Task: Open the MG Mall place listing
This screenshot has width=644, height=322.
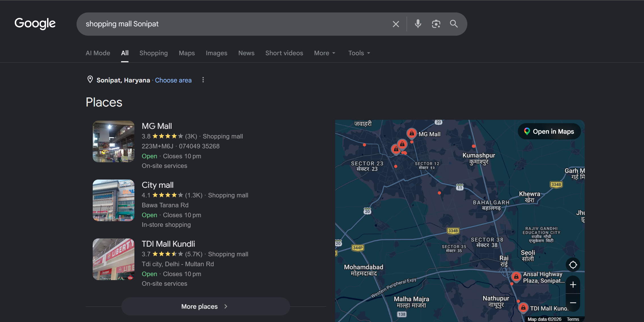Action: (x=157, y=126)
